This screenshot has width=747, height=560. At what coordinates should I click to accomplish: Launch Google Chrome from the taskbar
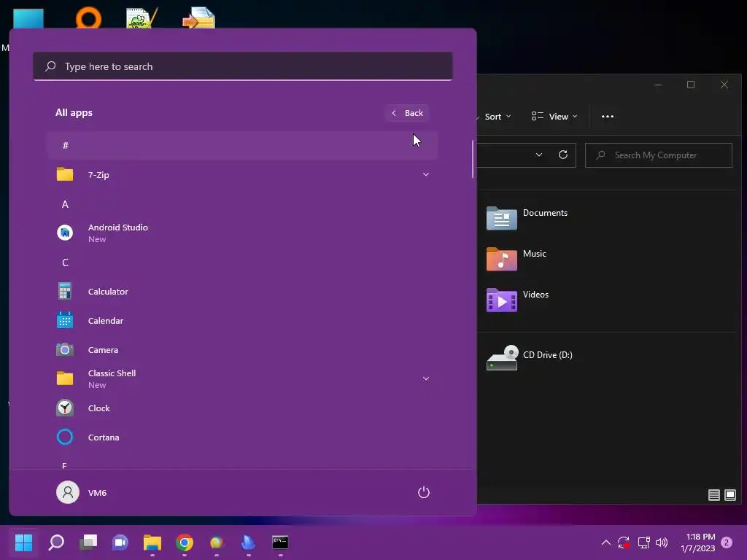pos(185,542)
